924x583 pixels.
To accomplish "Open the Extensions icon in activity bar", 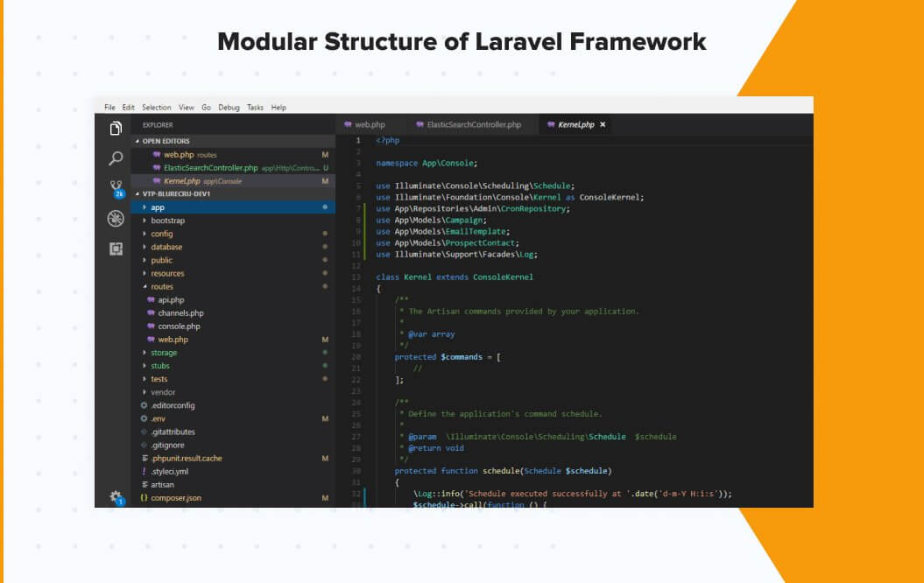I will click(x=116, y=249).
